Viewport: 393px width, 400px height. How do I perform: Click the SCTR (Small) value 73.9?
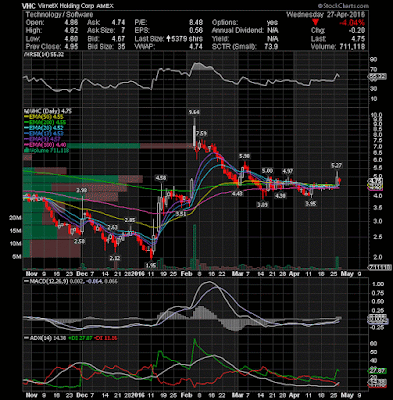271,47
